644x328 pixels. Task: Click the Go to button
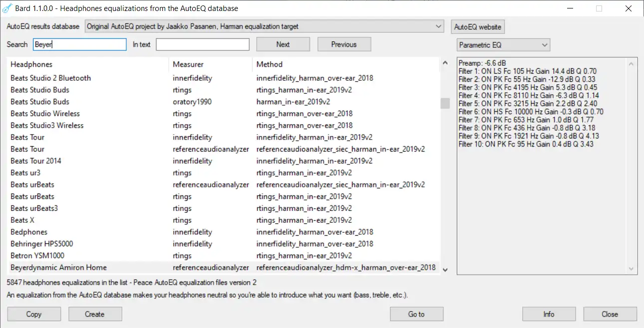click(x=416, y=314)
